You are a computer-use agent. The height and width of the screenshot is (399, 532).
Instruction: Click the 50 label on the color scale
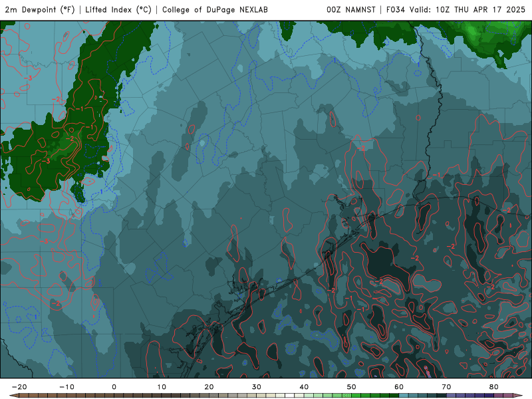(x=352, y=387)
